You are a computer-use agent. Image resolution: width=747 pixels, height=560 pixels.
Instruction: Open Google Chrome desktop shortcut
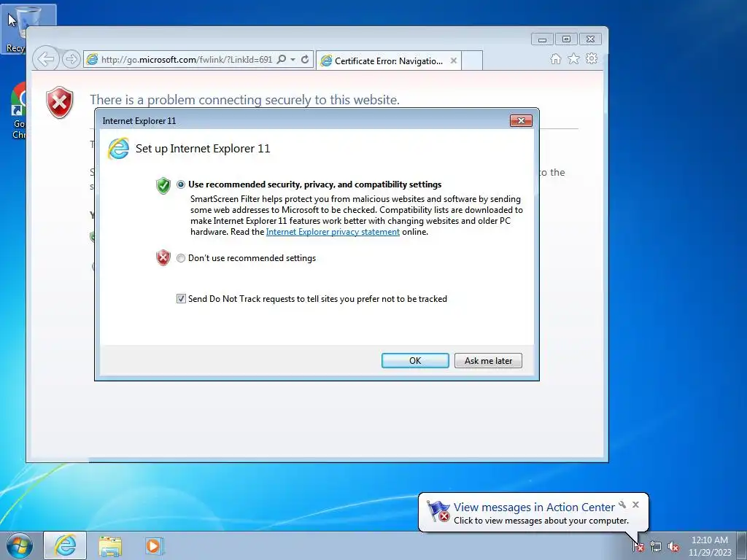click(x=18, y=111)
